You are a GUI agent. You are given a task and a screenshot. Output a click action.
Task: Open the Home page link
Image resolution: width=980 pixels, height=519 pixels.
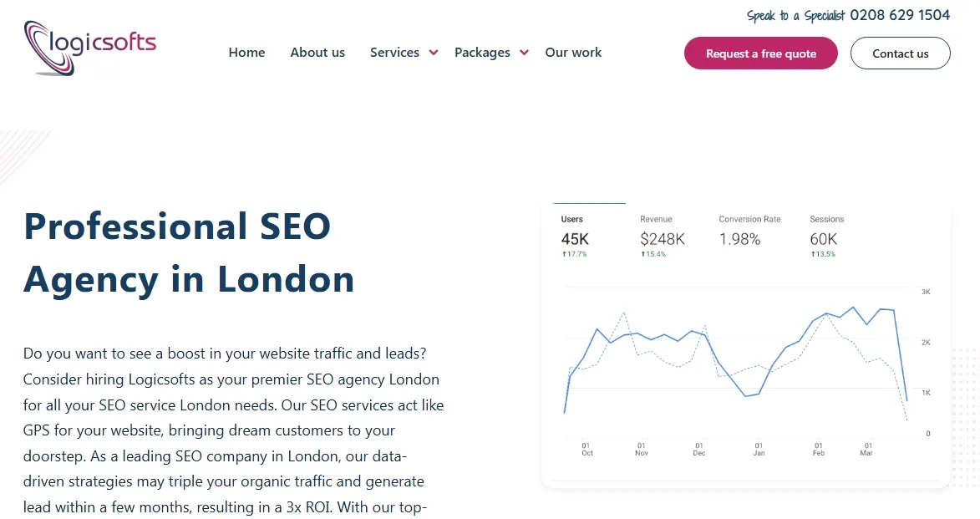pos(246,53)
